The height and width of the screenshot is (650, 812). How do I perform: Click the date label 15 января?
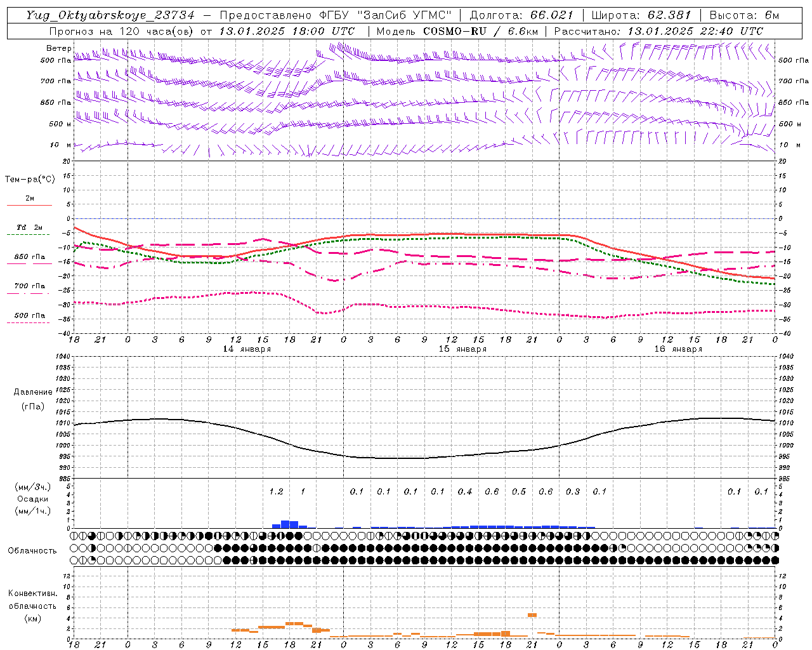[462, 349]
